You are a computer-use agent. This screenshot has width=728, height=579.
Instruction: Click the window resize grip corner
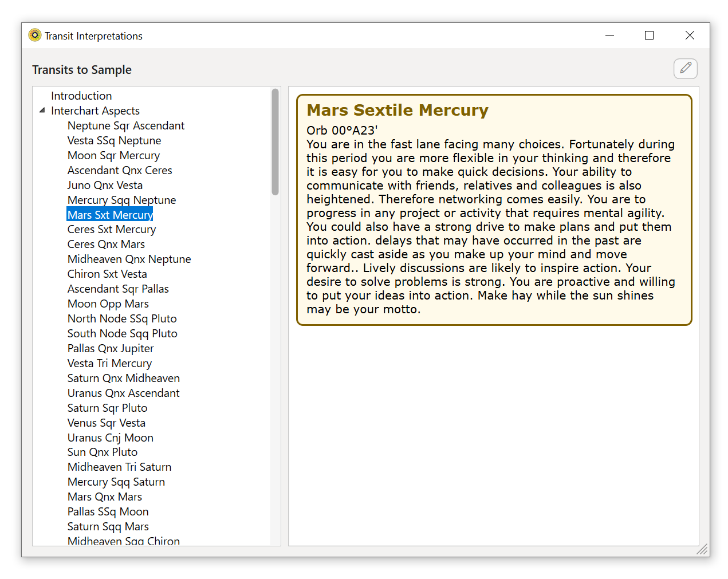point(702,549)
